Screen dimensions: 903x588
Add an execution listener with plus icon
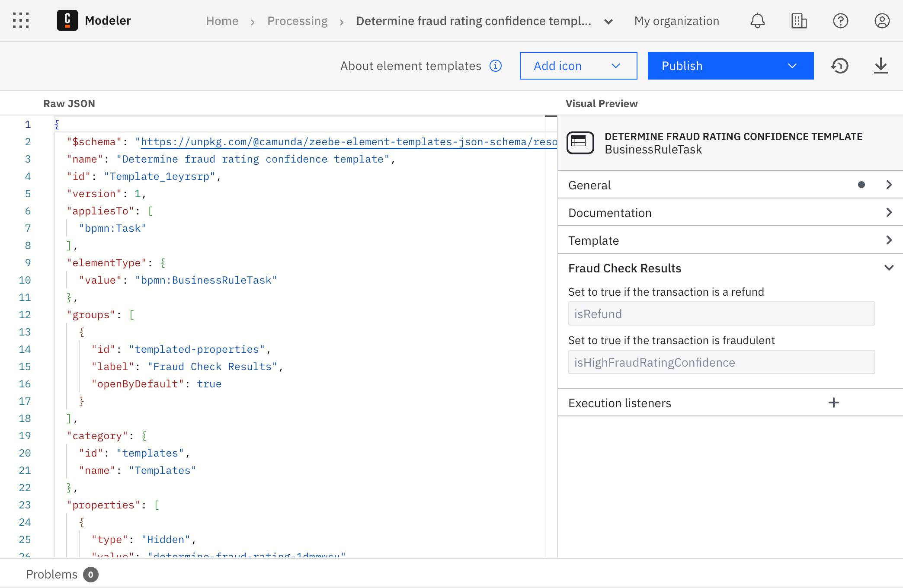[834, 403]
